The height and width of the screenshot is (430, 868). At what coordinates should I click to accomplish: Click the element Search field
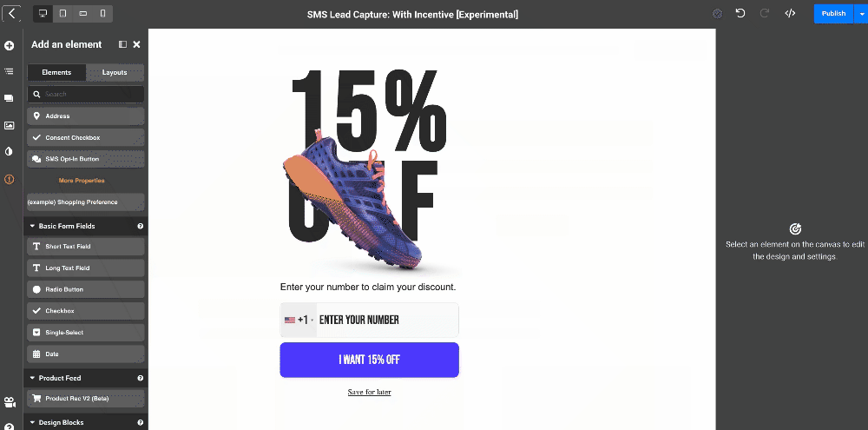87,94
